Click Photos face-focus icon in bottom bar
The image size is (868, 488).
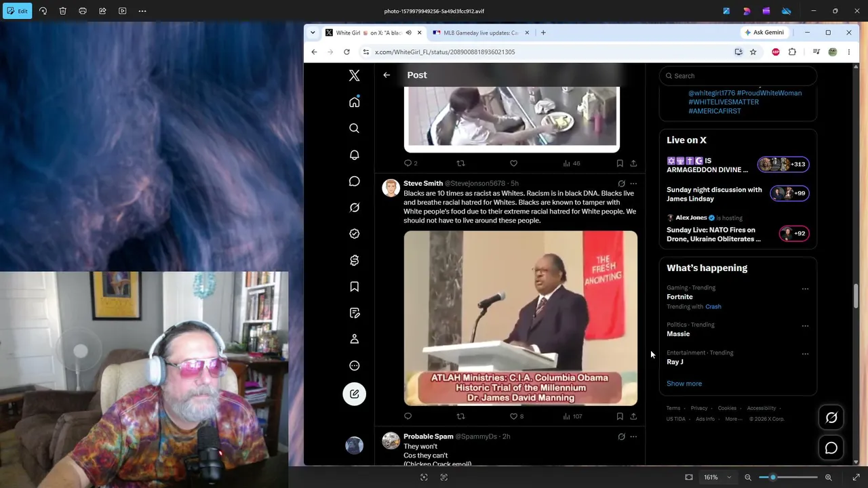(x=424, y=477)
